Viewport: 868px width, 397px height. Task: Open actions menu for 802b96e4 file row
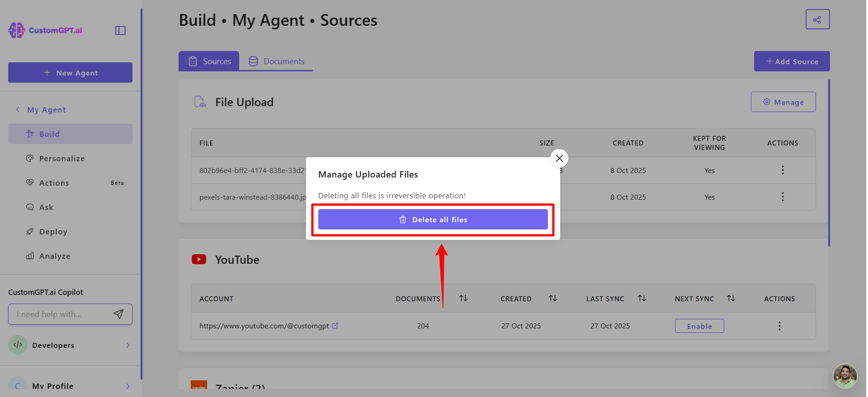pyautogui.click(x=783, y=170)
